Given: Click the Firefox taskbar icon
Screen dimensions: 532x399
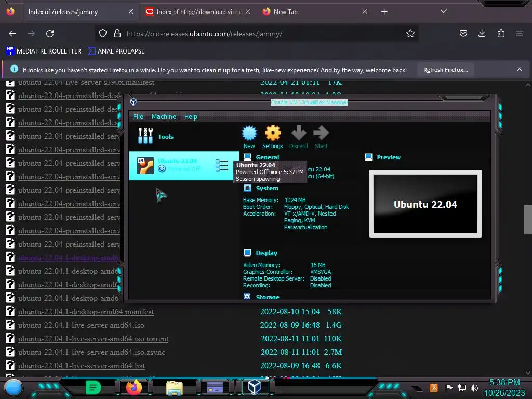Looking at the screenshot, I should tap(134, 387).
